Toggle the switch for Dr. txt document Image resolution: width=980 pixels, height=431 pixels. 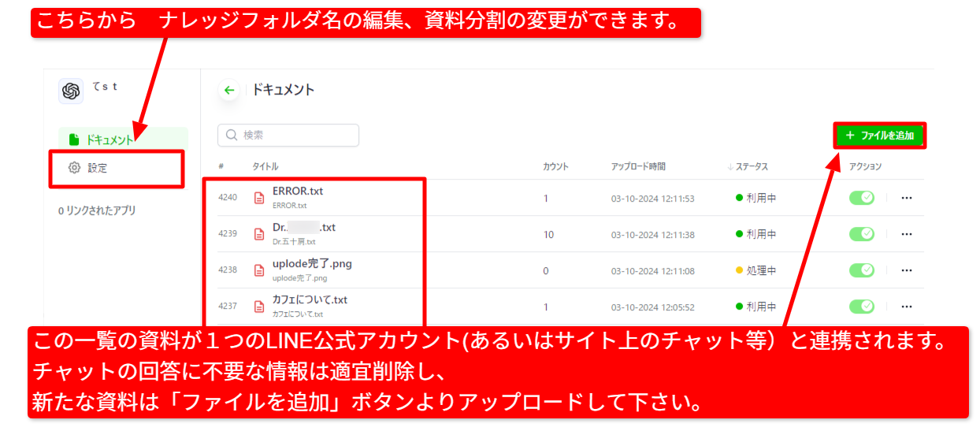(x=861, y=234)
